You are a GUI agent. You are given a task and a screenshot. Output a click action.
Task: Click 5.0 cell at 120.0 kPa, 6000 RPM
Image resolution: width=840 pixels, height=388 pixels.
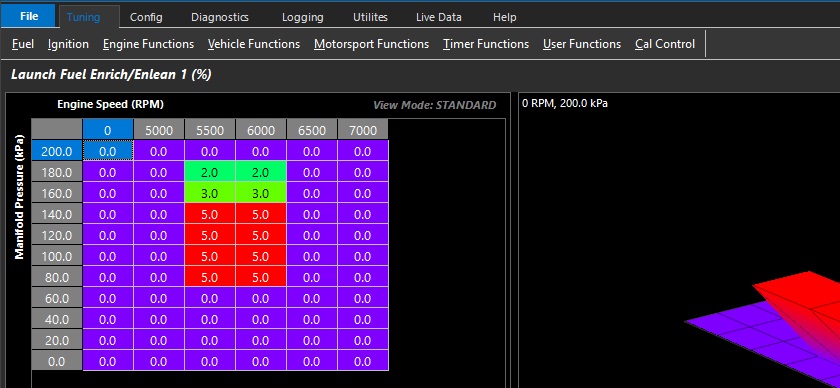coord(260,235)
